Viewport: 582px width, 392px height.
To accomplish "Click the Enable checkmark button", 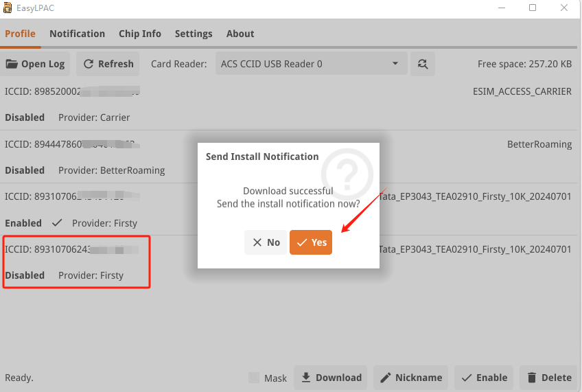I will pyautogui.click(x=485, y=378).
